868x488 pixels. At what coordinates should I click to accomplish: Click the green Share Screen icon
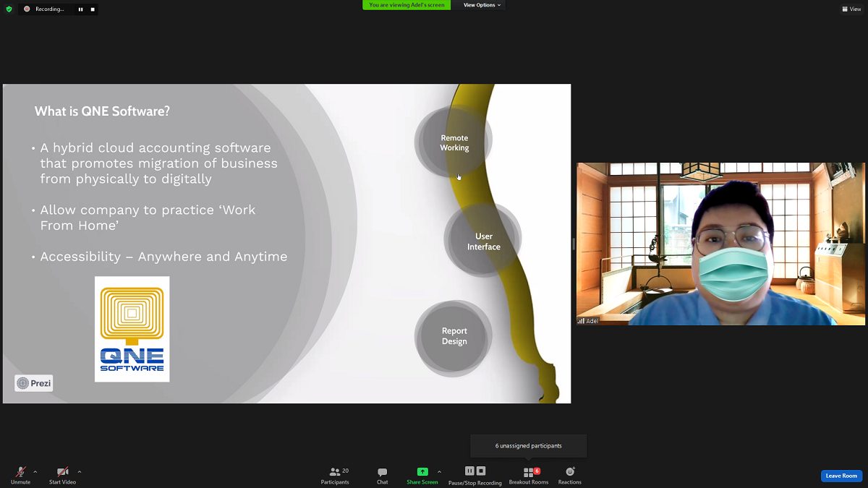click(422, 471)
